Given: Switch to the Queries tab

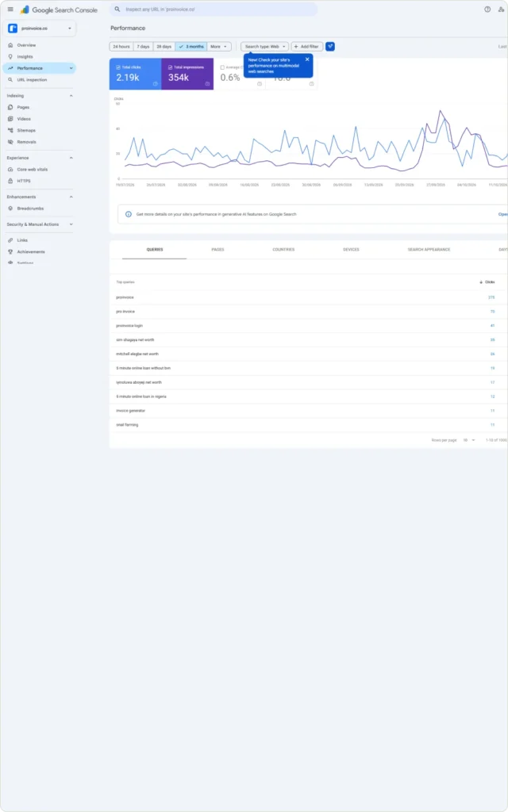Looking at the screenshot, I should point(155,250).
